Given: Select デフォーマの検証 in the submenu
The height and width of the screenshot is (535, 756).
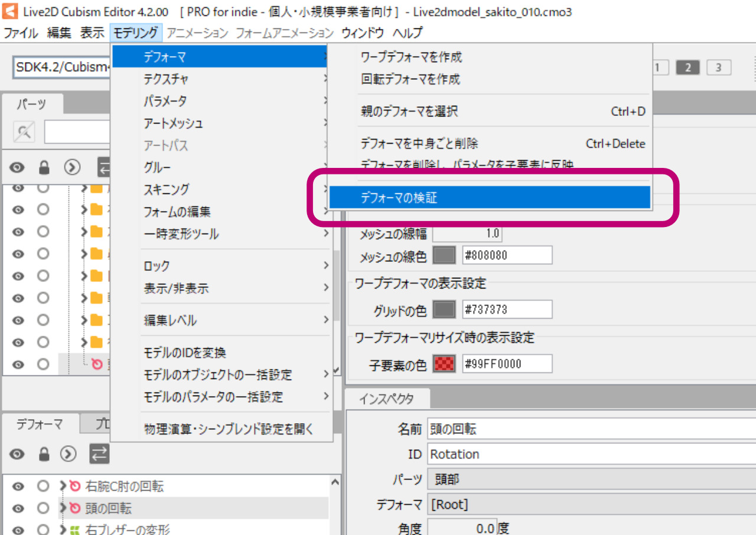Looking at the screenshot, I should pos(490,197).
